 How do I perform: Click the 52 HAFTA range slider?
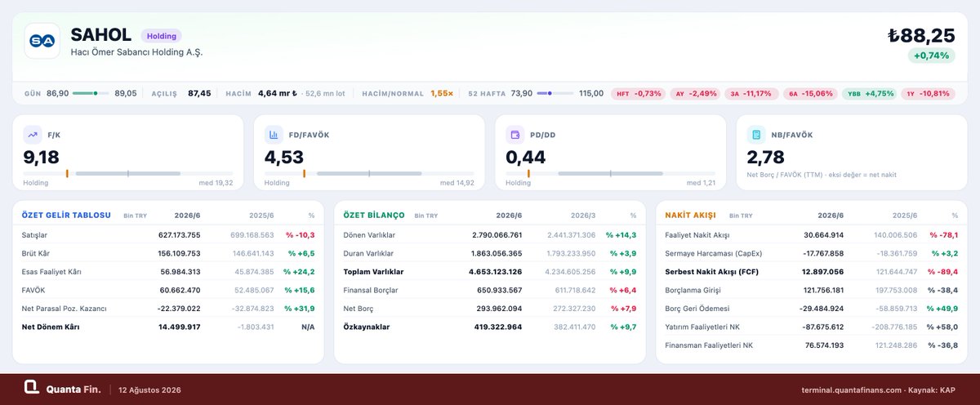pyautogui.click(x=555, y=93)
